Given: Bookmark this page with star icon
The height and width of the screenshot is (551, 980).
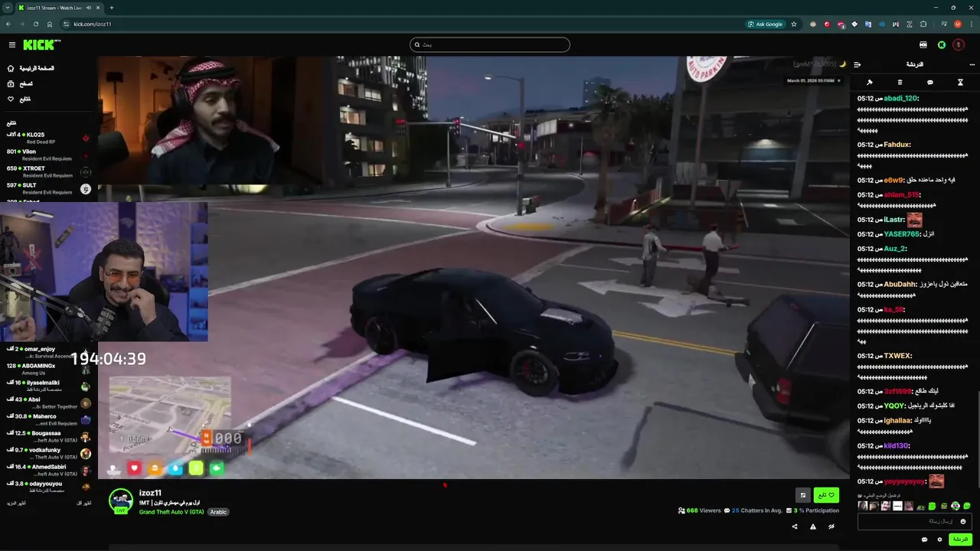Looking at the screenshot, I should pyautogui.click(x=794, y=24).
